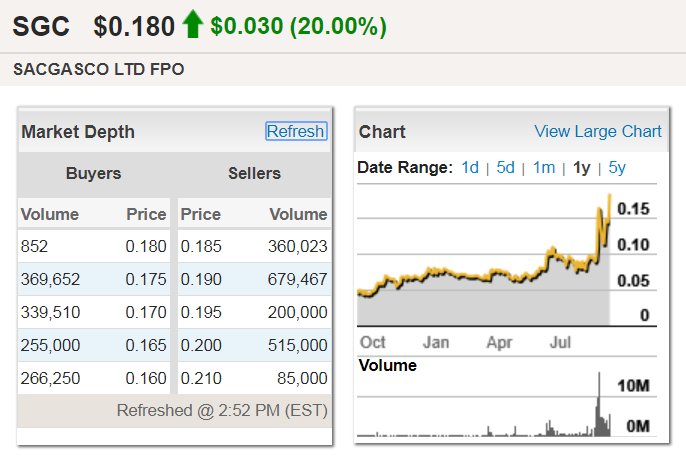Click the price line chart area
This screenshot has width=686, height=458.
pos(483,258)
